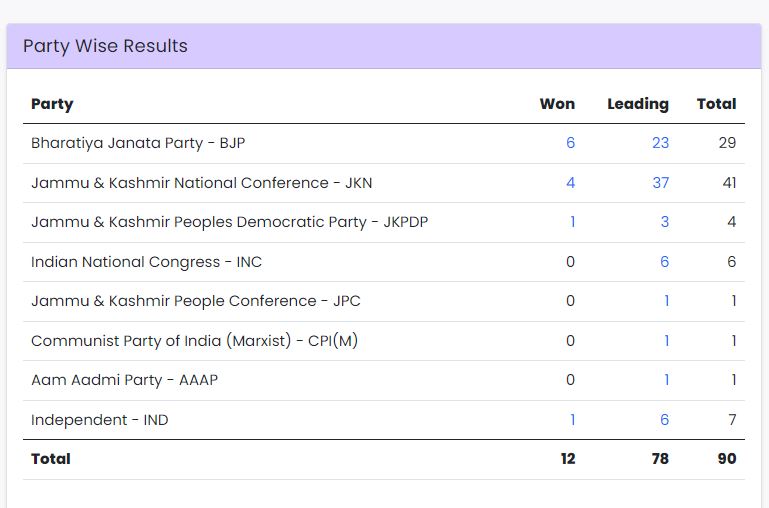Click the Won column header

[x=557, y=104]
